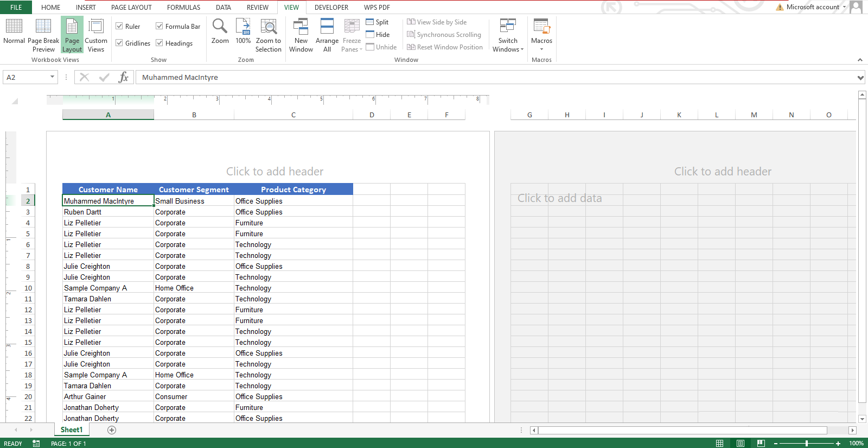Image resolution: width=868 pixels, height=448 pixels.
Task: Disable the Formula Bar checkbox
Action: (x=159, y=26)
